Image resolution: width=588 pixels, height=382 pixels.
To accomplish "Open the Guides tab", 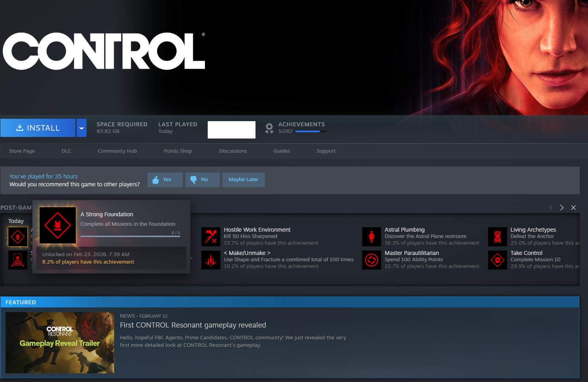I will pos(282,151).
